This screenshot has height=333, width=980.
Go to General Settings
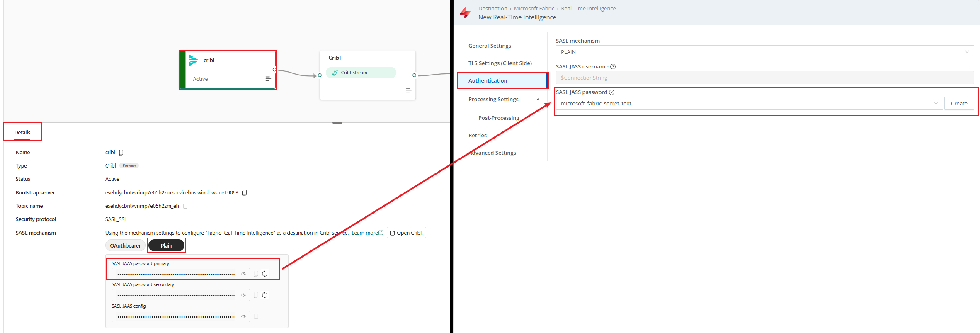(490, 46)
